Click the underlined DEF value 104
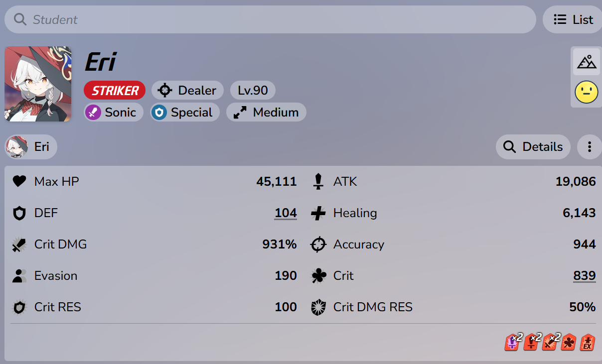The height and width of the screenshot is (364, 602). [x=286, y=213]
